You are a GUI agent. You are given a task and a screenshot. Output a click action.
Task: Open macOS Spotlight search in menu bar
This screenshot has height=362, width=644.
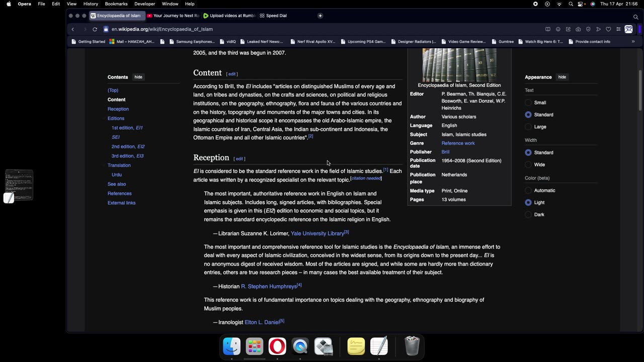tap(571, 4)
